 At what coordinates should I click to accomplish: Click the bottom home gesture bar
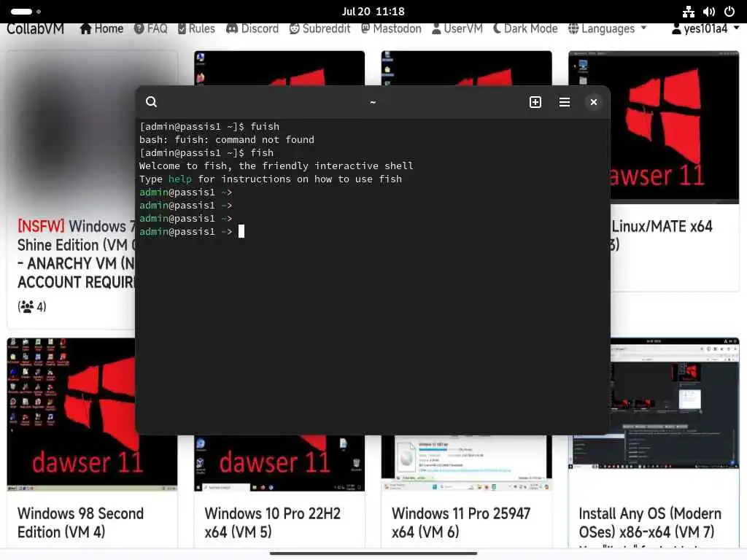click(x=373, y=553)
